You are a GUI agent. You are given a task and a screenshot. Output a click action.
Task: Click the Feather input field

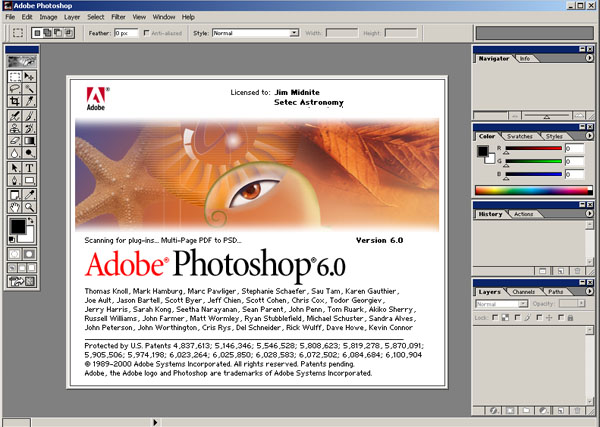(126, 33)
